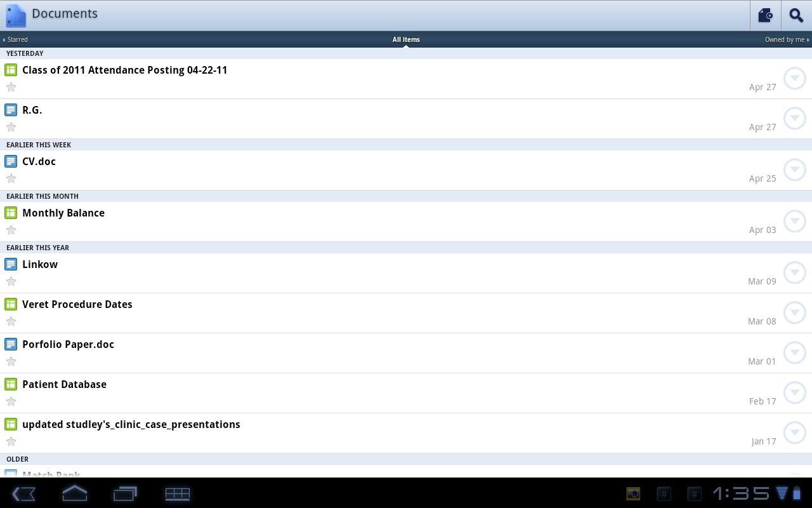Click spreadsheet icon beside Monthly Balance
812x508 pixels.
pos(11,213)
